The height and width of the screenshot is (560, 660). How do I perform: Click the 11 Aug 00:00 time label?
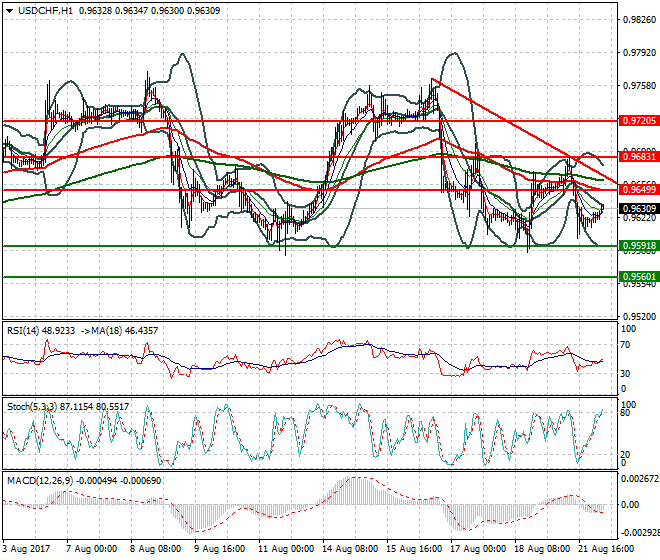coord(285,549)
